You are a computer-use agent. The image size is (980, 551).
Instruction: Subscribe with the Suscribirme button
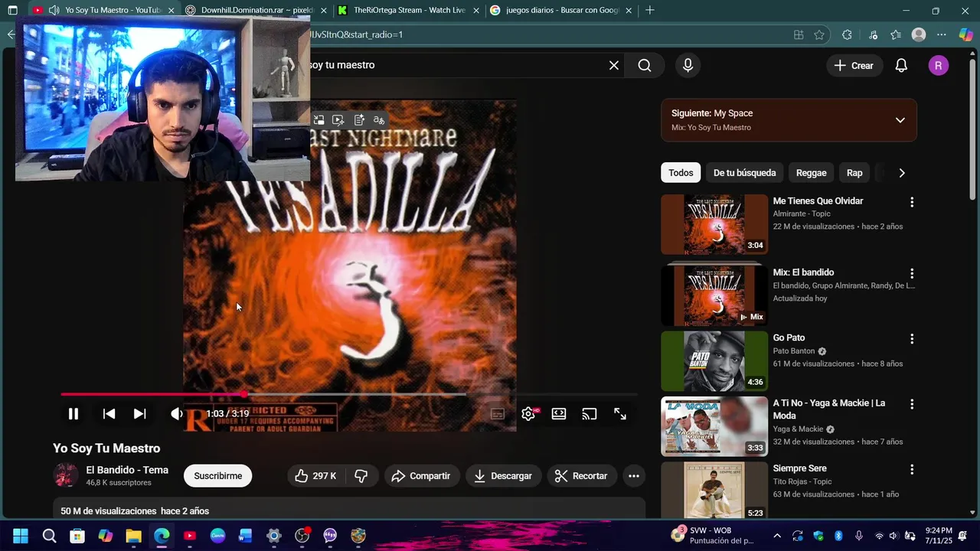point(217,476)
